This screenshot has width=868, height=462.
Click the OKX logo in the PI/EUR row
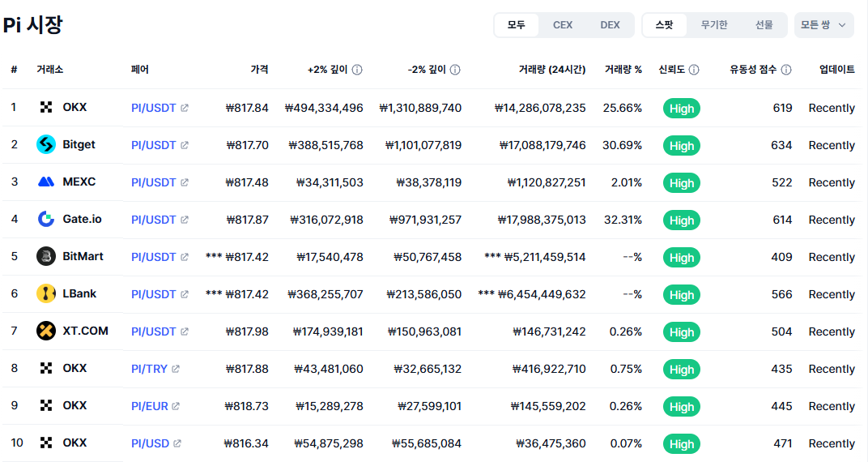[46, 405]
